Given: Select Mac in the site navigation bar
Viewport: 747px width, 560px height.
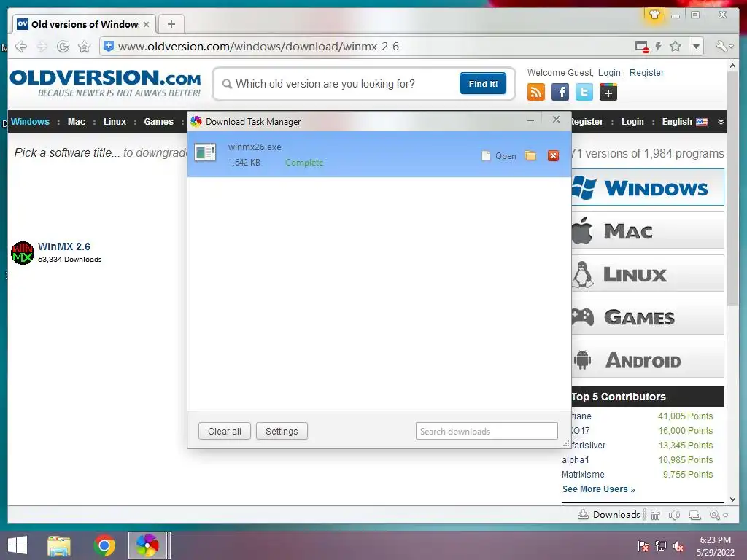Looking at the screenshot, I should [76, 122].
